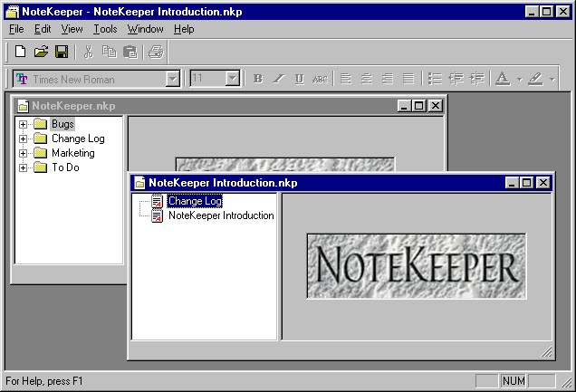Close the NoteKeeper Introduction.nkp child window
Viewport: 576px width, 392px height.
tap(543, 182)
